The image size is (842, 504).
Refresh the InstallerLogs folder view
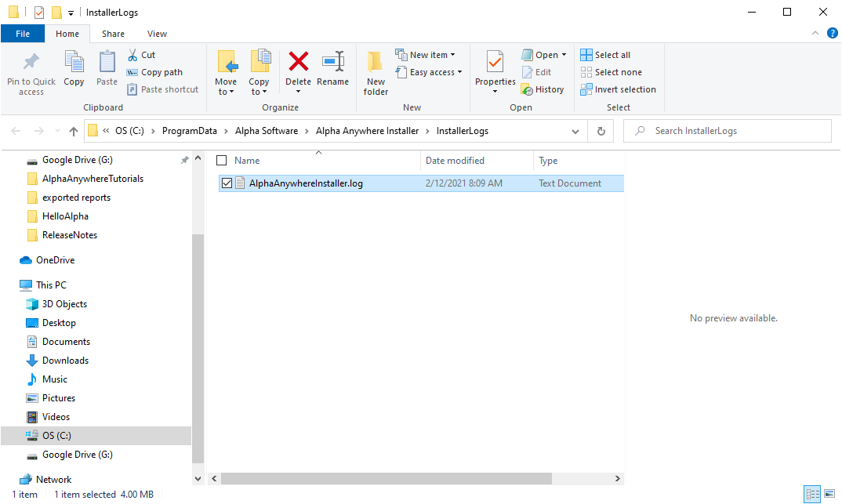click(601, 131)
